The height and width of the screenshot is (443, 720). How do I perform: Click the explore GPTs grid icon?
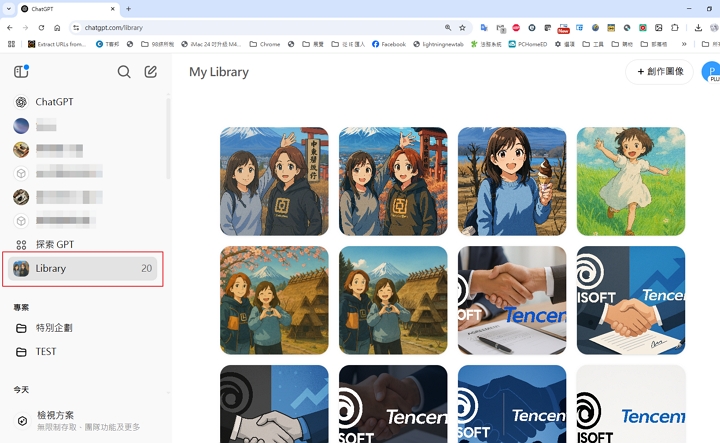tap(21, 245)
